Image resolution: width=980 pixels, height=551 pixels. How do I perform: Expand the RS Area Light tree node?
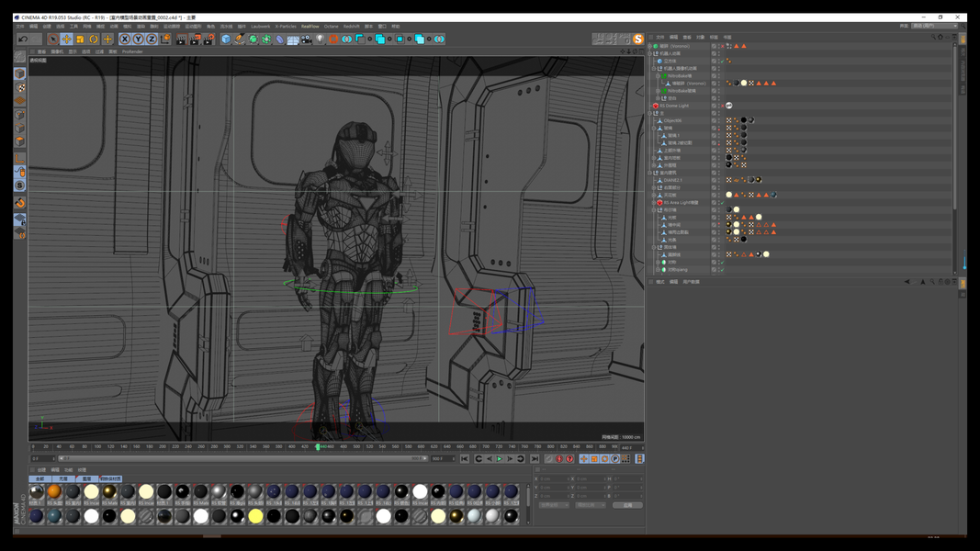654,202
